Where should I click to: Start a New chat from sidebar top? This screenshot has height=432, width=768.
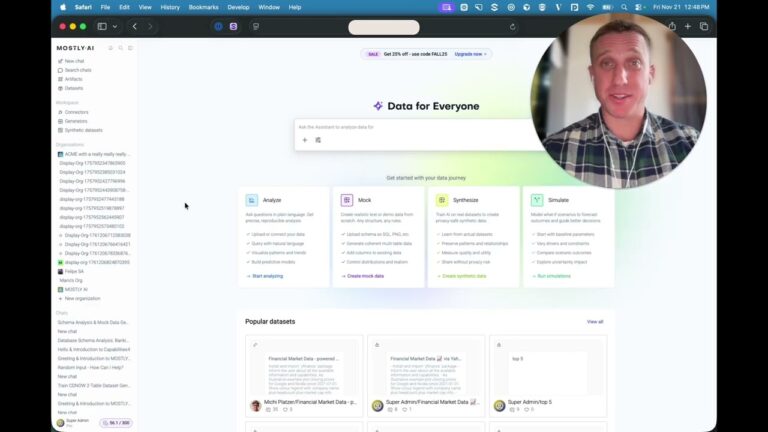coord(74,61)
